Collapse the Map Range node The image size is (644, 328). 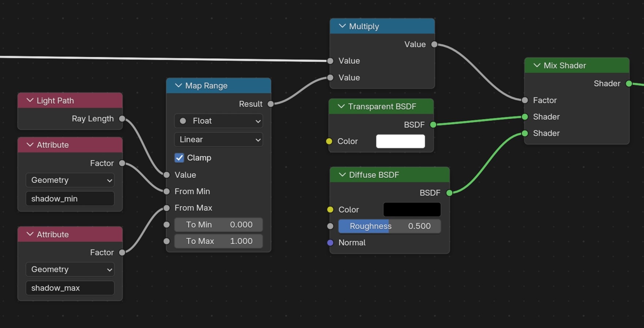tap(178, 85)
